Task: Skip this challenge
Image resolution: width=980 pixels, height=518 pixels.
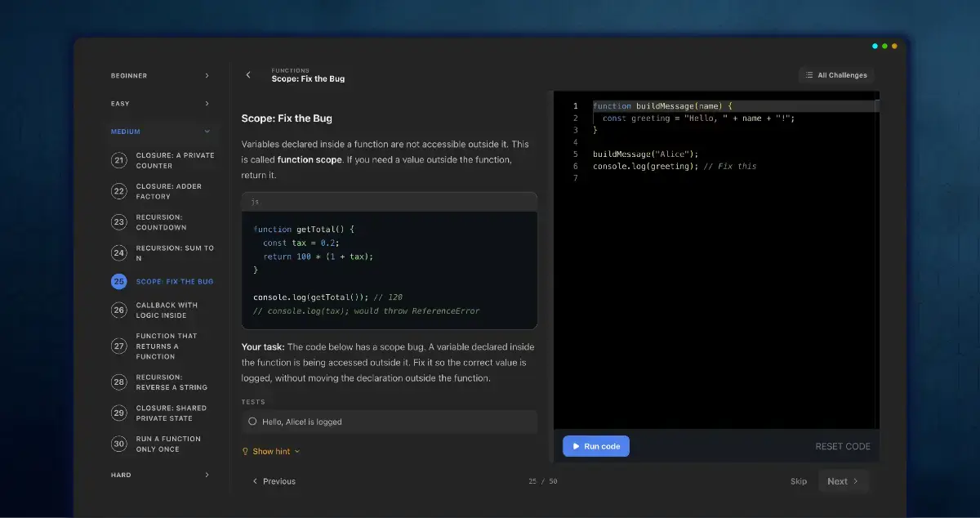Action: pos(799,481)
